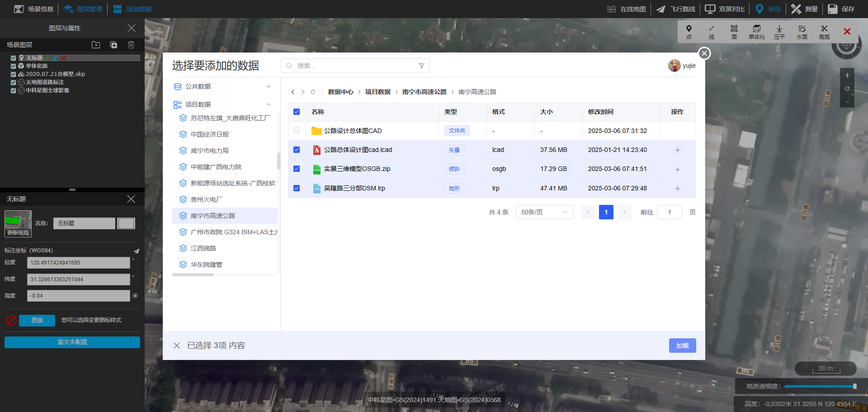
Task: Zoom out the map with minus button
Action: click(847, 102)
